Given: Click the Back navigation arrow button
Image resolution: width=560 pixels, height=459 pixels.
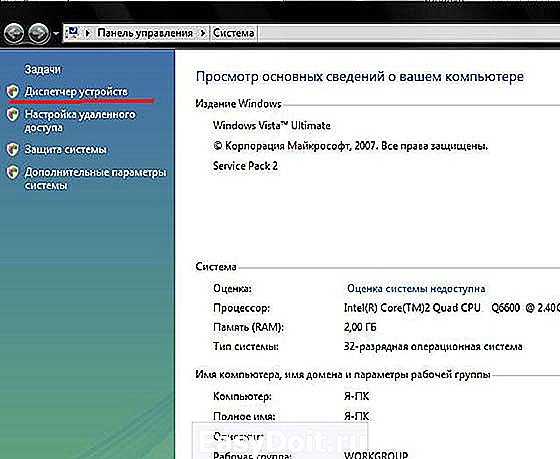Looking at the screenshot, I should 14,34.
